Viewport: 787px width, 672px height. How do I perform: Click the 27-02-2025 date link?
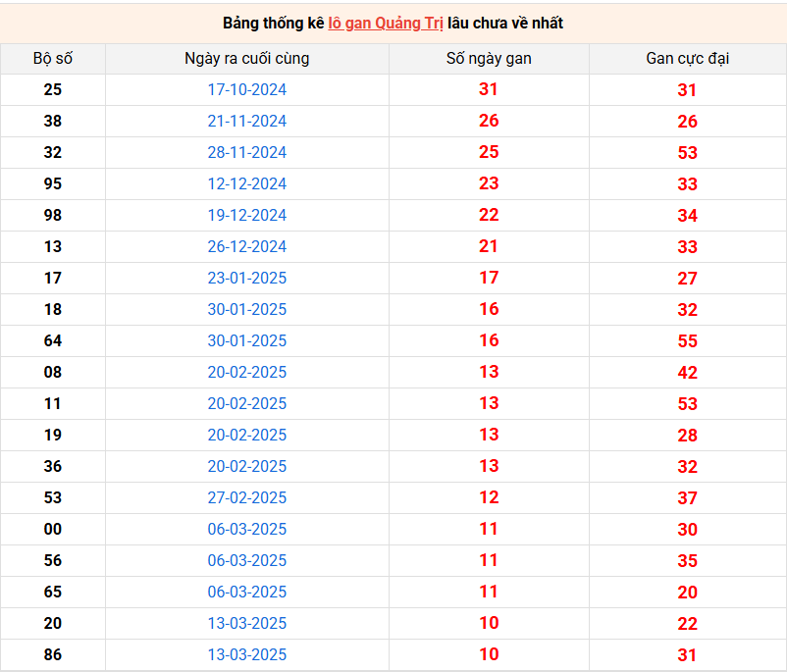pos(247,497)
